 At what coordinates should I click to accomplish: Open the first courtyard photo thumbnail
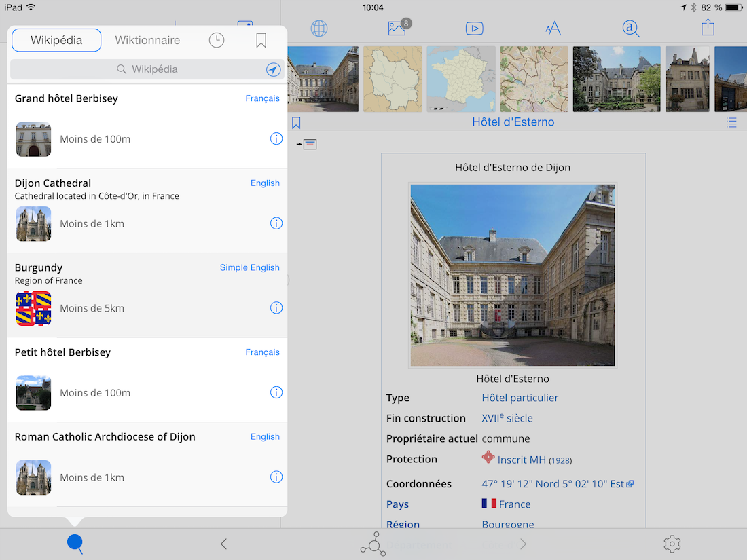[323, 79]
